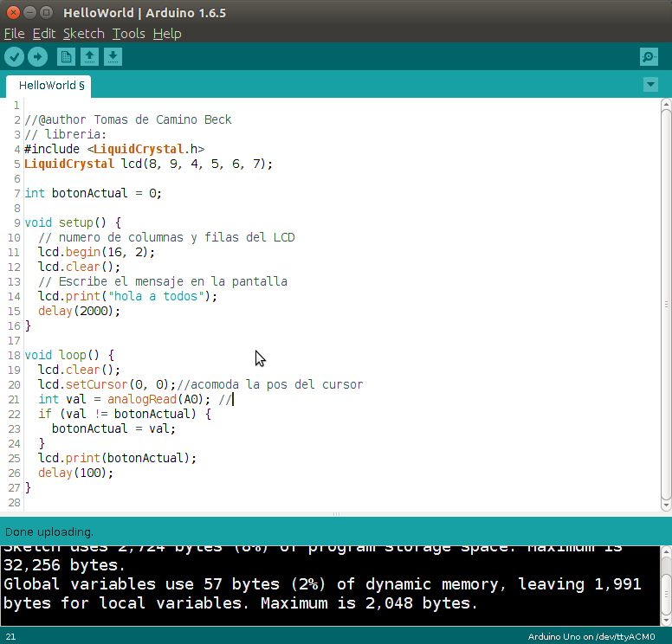Click the editor scrollbar down arrow
672x644 pixels.
tap(666, 506)
